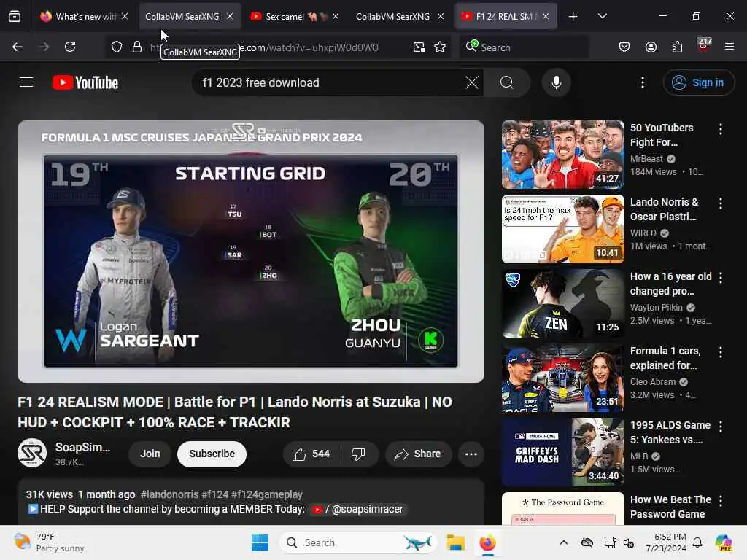The height and width of the screenshot is (560, 747).
Task: Show hidden system tray icons chevron
Action: click(564, 542)
